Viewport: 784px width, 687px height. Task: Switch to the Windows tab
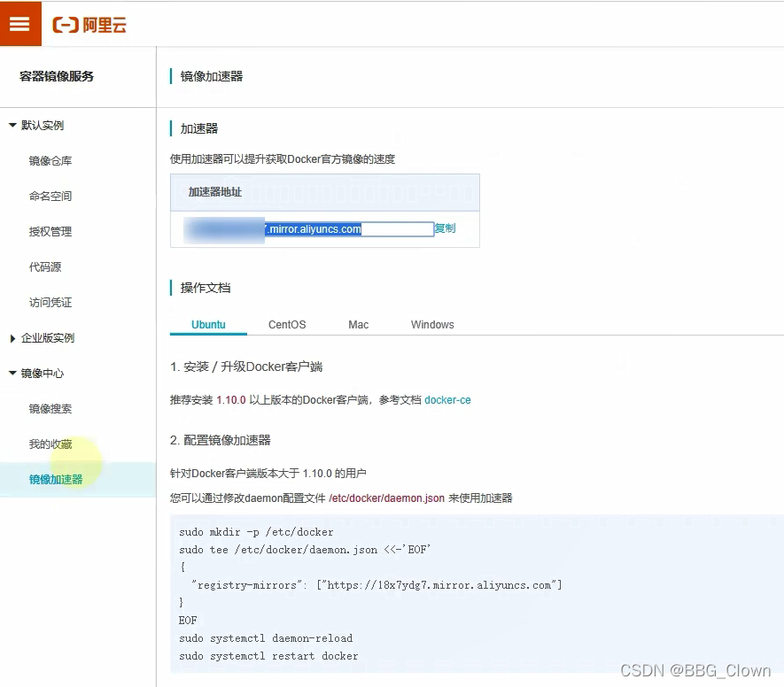(432, 325)
